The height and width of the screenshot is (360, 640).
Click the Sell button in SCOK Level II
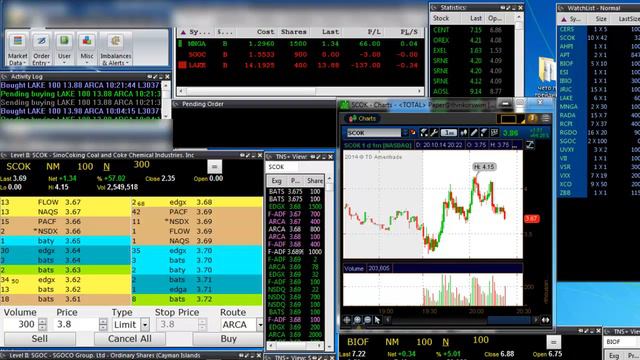[40, 339]
